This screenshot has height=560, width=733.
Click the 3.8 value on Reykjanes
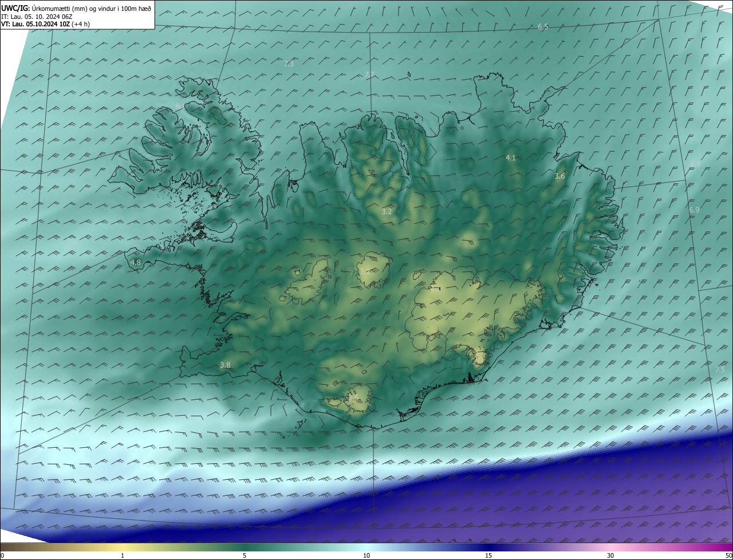(x=225, y=365)
